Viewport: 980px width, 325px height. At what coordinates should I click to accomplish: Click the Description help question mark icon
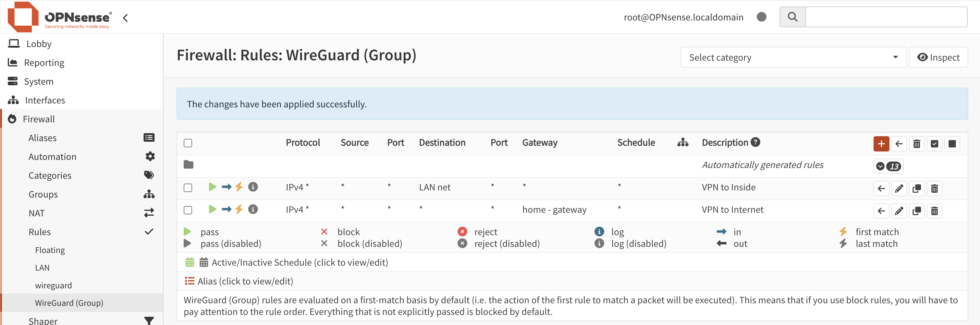755,142
